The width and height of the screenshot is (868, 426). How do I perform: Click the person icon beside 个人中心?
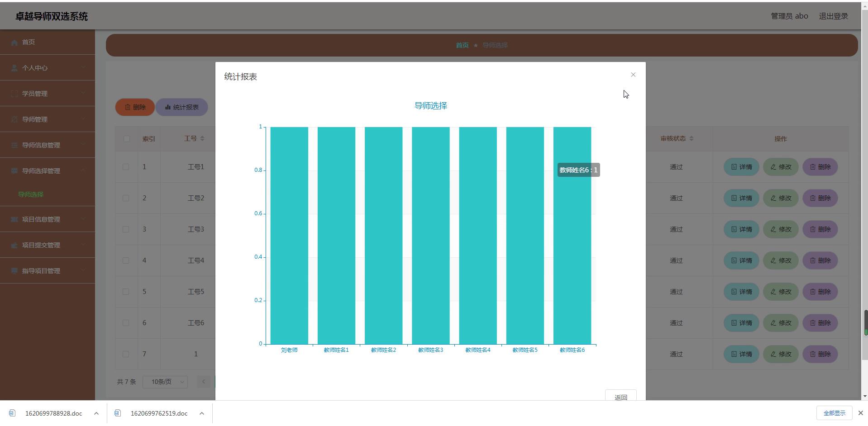click(x=14, y=68)
